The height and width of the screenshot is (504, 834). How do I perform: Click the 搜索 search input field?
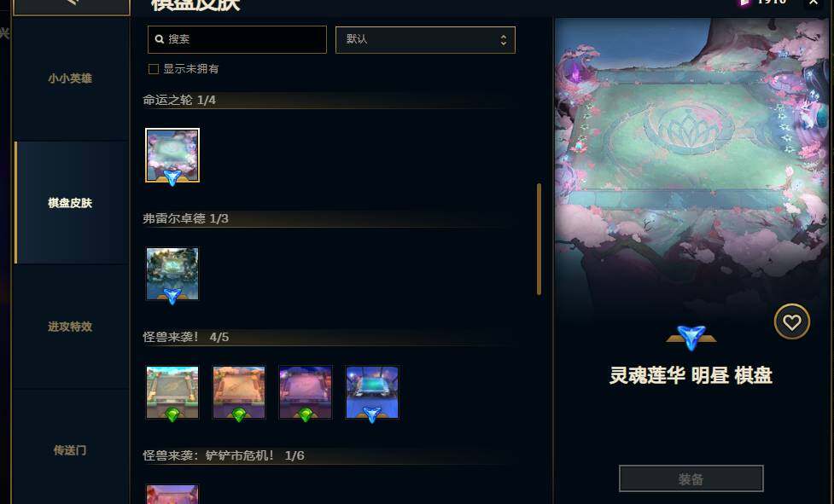(237, 39)
